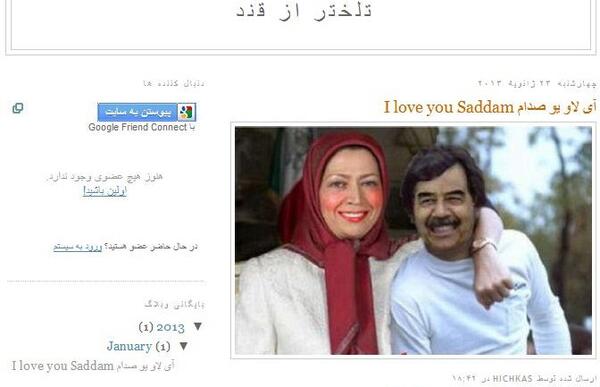Click the blog post photo
600x387 pixels.
pyautogui.click(x=413, y=240)
